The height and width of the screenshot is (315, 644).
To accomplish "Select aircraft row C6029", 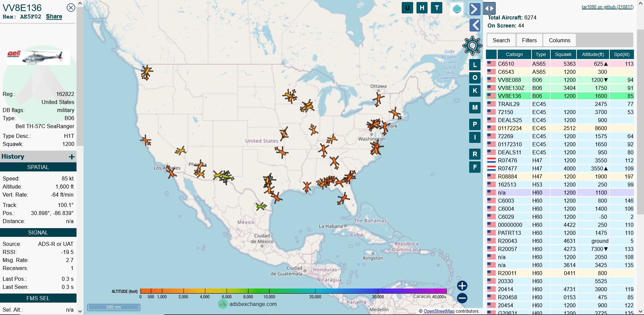I will 560,217.
